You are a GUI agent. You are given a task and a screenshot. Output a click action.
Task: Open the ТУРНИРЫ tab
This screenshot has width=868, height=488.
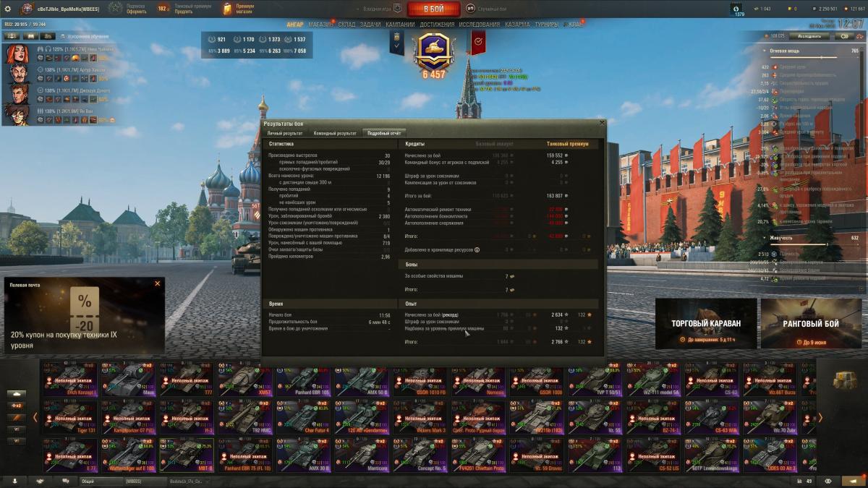[546, 24]
